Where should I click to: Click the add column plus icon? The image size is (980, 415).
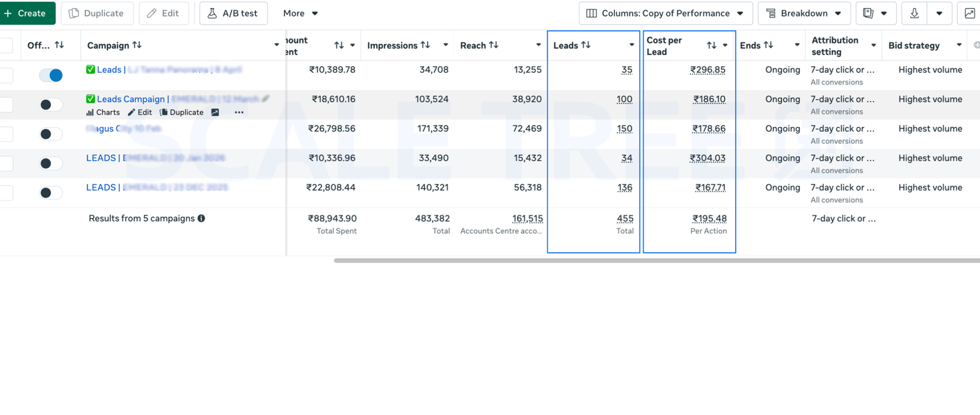[x=976, y=45]
